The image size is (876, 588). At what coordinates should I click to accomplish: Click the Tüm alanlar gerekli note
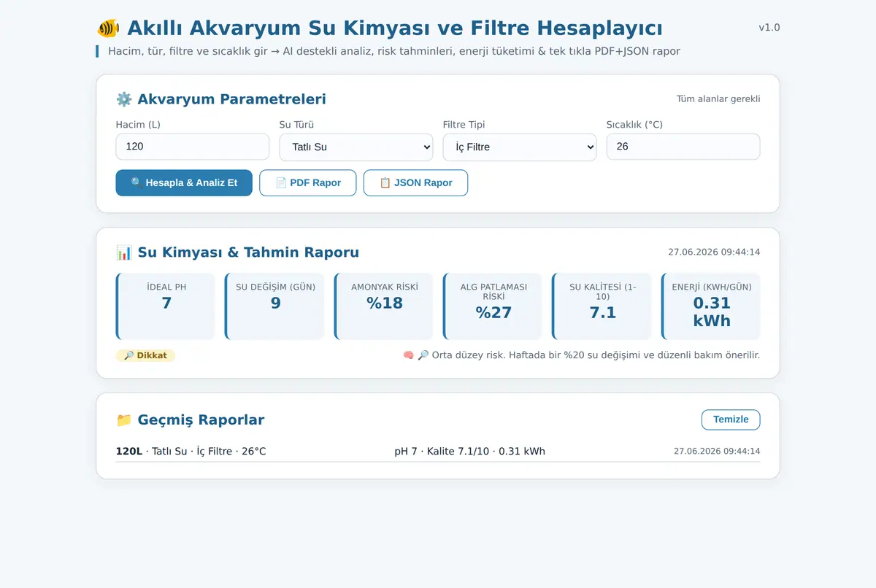click(x=718, y=99)
